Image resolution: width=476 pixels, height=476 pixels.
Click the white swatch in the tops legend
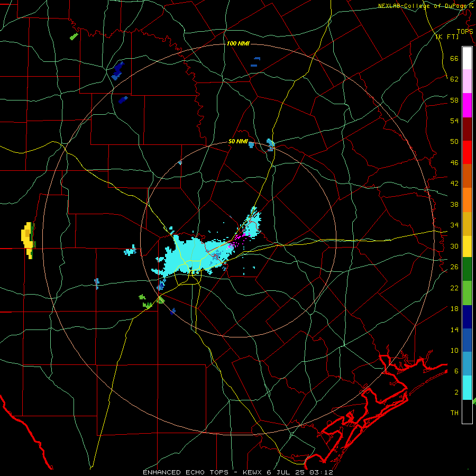point(467,58)
